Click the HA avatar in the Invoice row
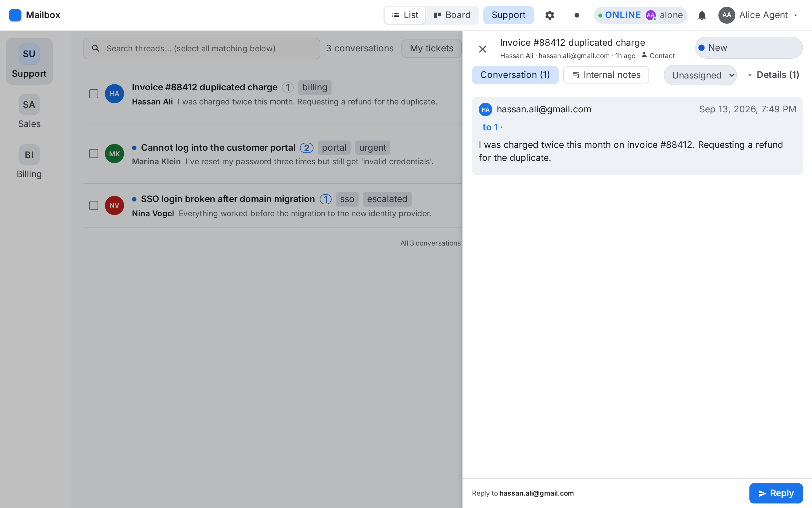Viewport: 812px width, 508px height. tap(114, 94)
